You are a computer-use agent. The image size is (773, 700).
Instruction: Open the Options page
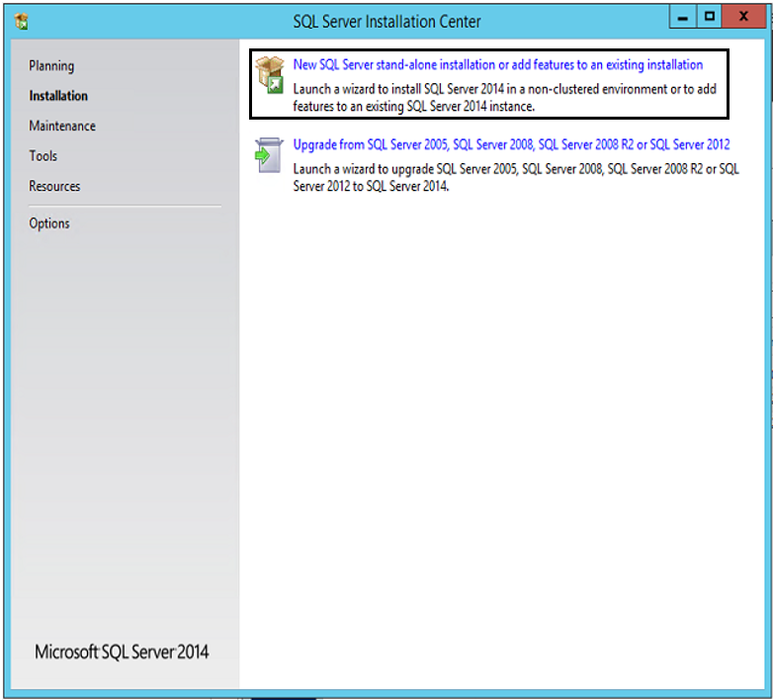pyautogui.click(x=48, y=223)
